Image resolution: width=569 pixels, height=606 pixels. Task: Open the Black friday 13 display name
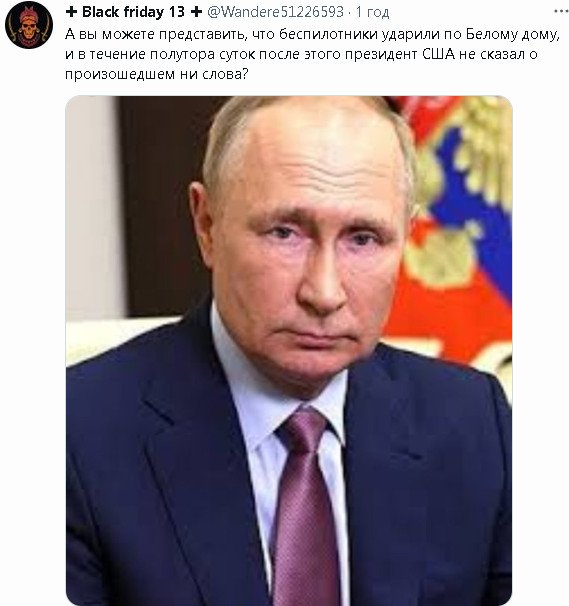134,12
